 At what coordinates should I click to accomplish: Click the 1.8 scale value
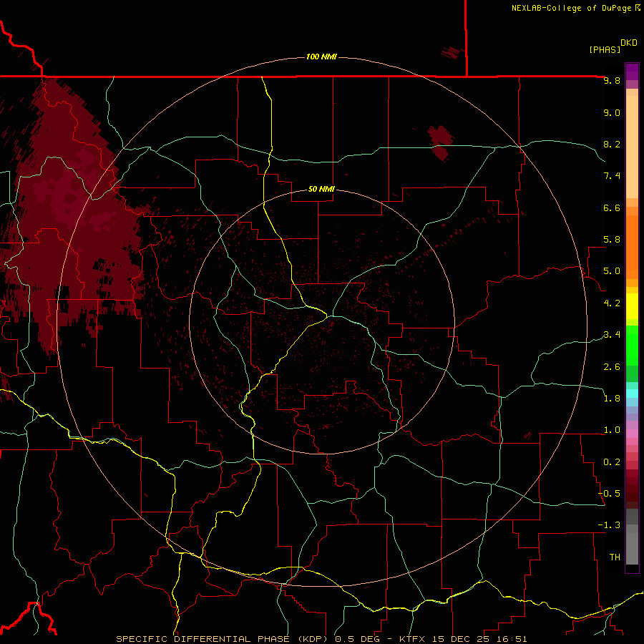(612, 399)
